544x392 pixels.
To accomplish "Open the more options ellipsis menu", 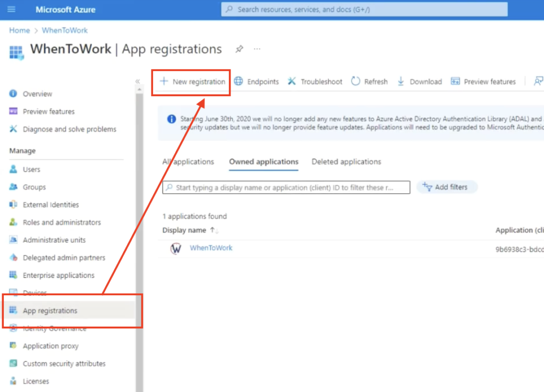I will tap(257, 48).
